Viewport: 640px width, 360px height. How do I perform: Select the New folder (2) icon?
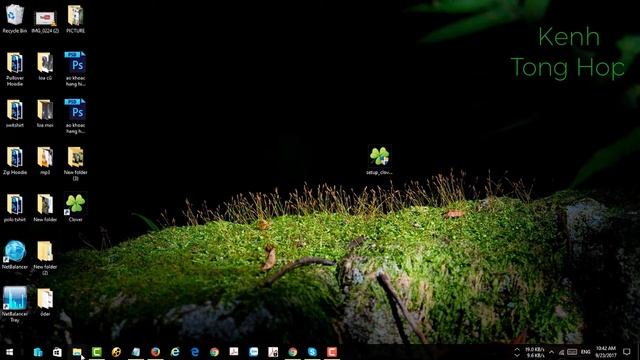tap(45, 258)
